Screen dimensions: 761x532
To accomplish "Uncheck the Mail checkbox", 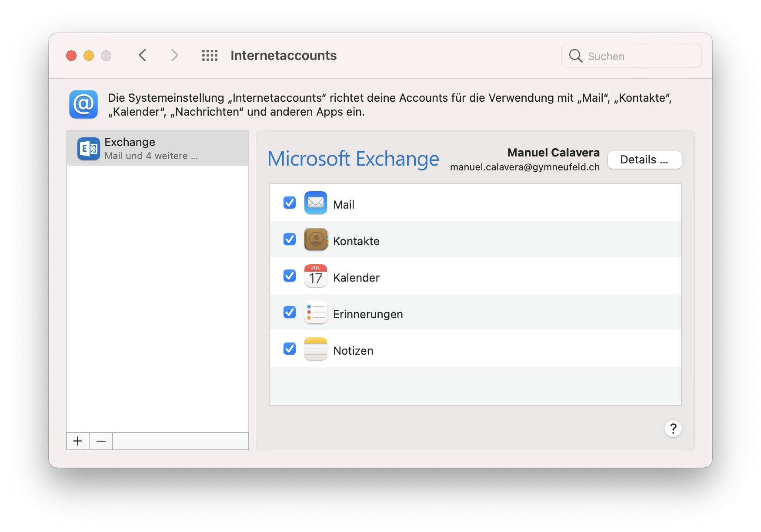I will [290, 203].
